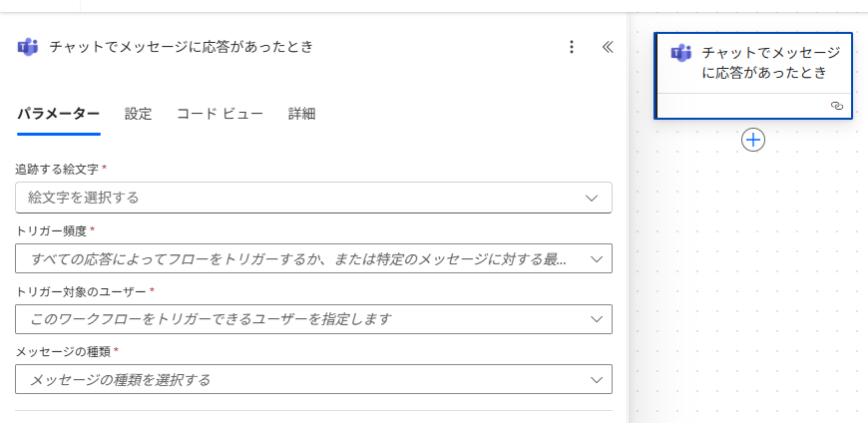Open the three-dot more options menu
This screenshot has width=868, height=423.
point(572,47)
